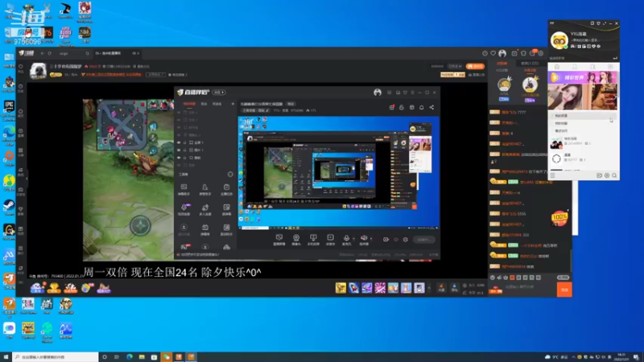Screen dimensions: 644x362
Task: Add a camera source from the bottom toolbar
Action: [296, 238]
